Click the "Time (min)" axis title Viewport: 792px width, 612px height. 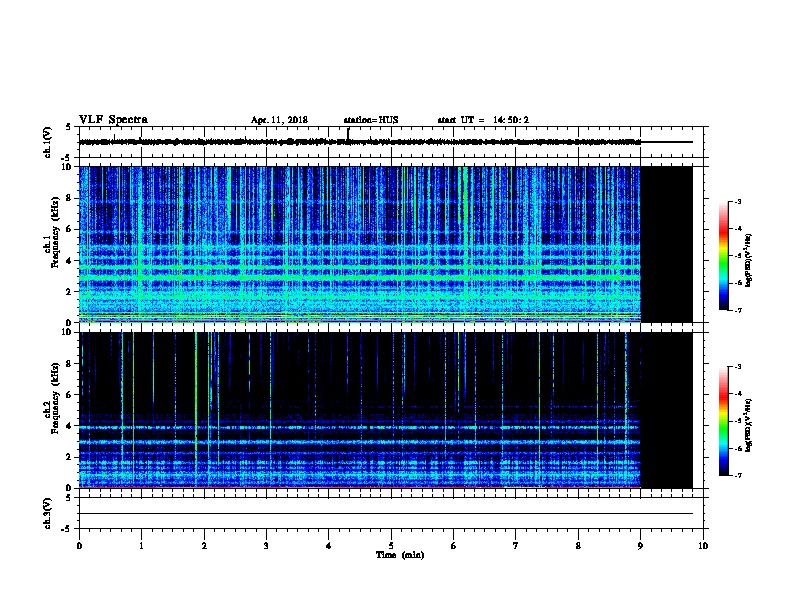click(400, 555)
